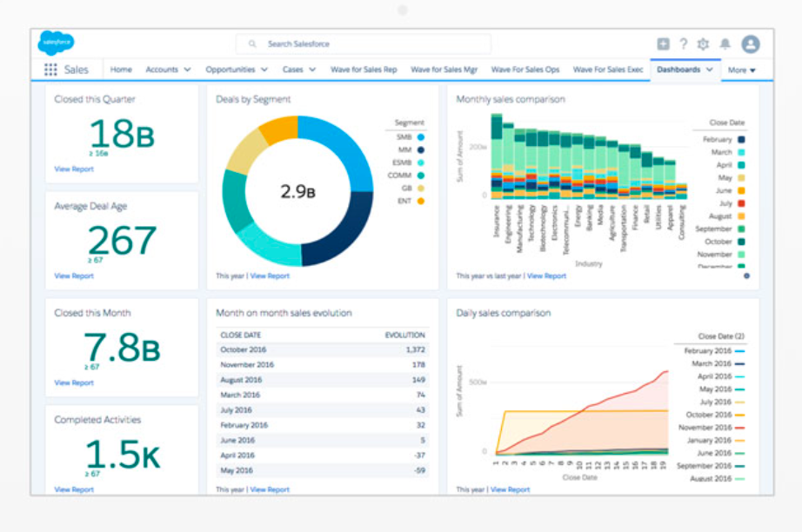View notifications via the bell icon
This screenshot has width=802, height=532.
725,44
